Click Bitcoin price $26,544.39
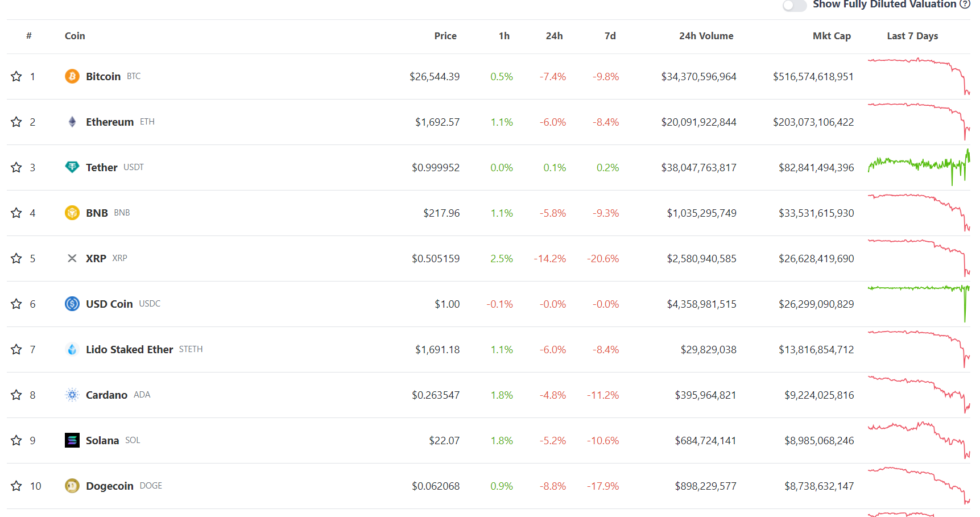This screenshot has height=517, width=980. coord(435,77)
